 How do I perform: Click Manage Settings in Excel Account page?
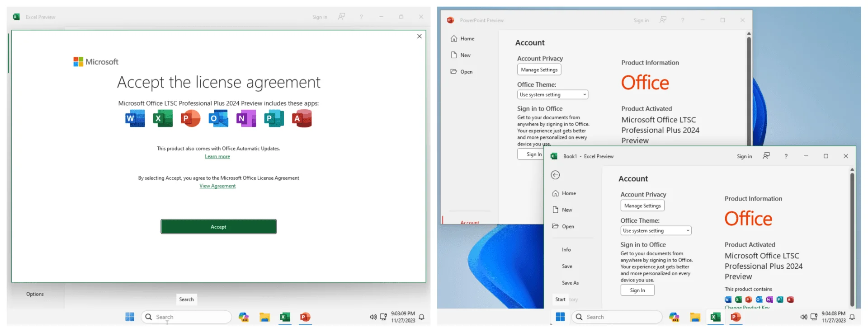642,206
